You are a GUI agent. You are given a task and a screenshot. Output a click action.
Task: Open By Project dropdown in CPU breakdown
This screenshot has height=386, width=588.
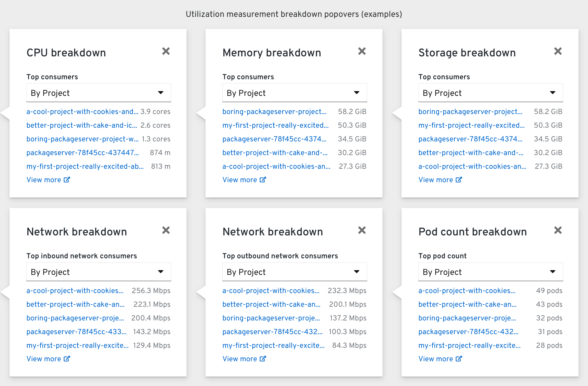(99, 93)
